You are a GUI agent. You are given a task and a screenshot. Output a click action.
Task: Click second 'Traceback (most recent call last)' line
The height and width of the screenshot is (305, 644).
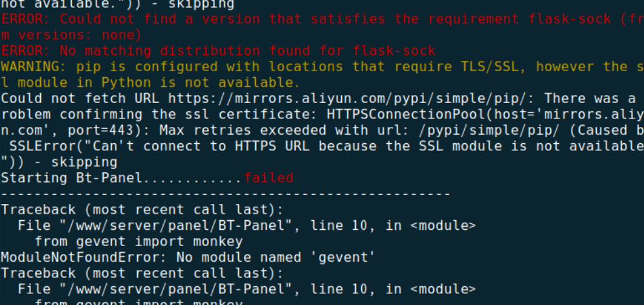[x=142, y=273]
